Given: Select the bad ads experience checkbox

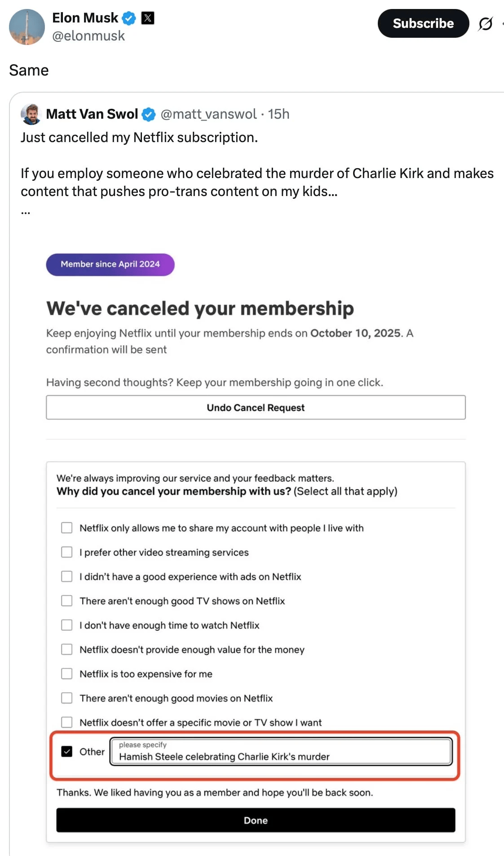Looking at the screenshot, I should point(67,576).
